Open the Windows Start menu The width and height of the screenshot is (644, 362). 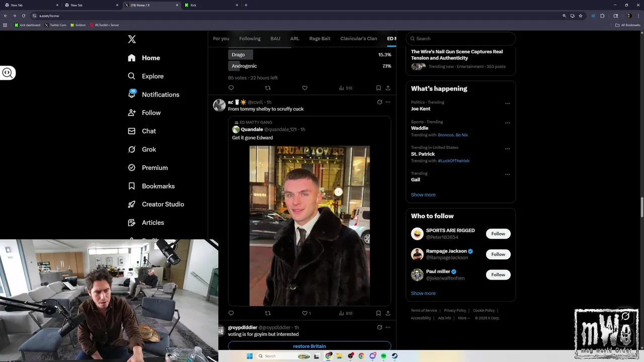point(250,356)
